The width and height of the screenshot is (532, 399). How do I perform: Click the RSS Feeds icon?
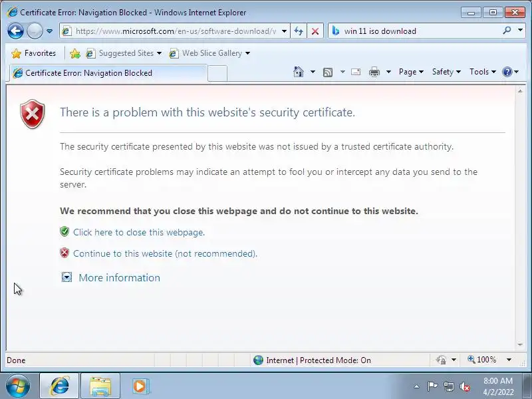pos(328,72)
